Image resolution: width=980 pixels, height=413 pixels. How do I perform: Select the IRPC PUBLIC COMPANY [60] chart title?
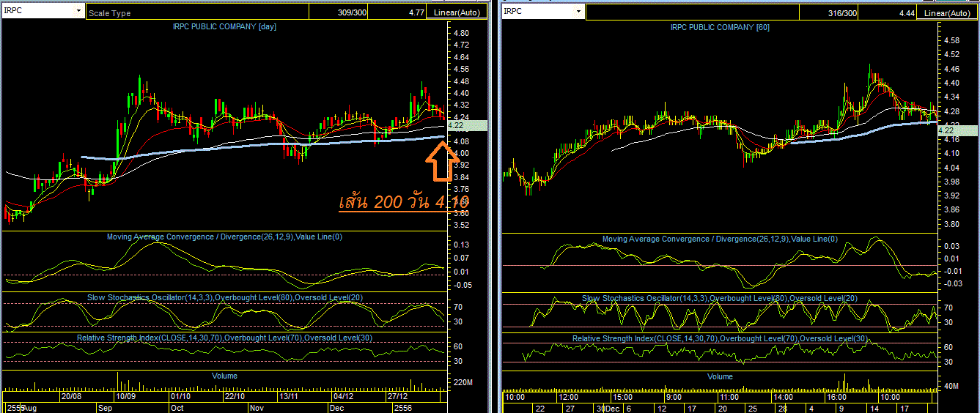[x=720, y=27]
